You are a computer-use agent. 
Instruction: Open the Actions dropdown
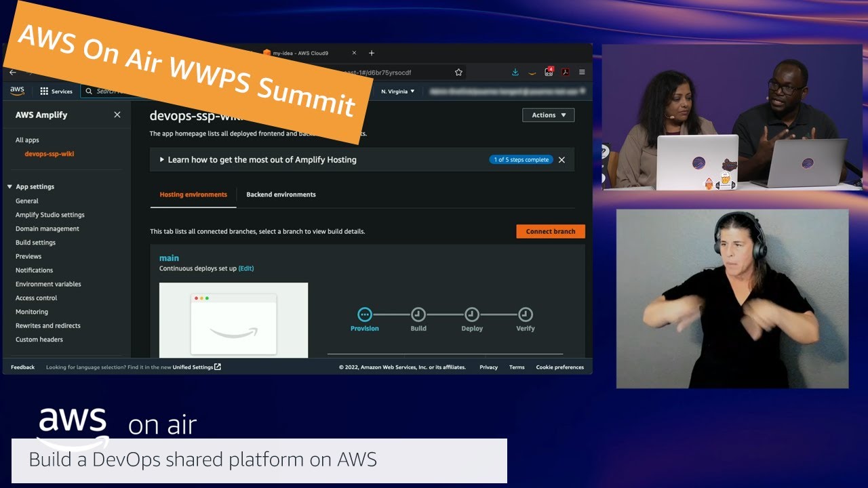click(x=549, y=115)
